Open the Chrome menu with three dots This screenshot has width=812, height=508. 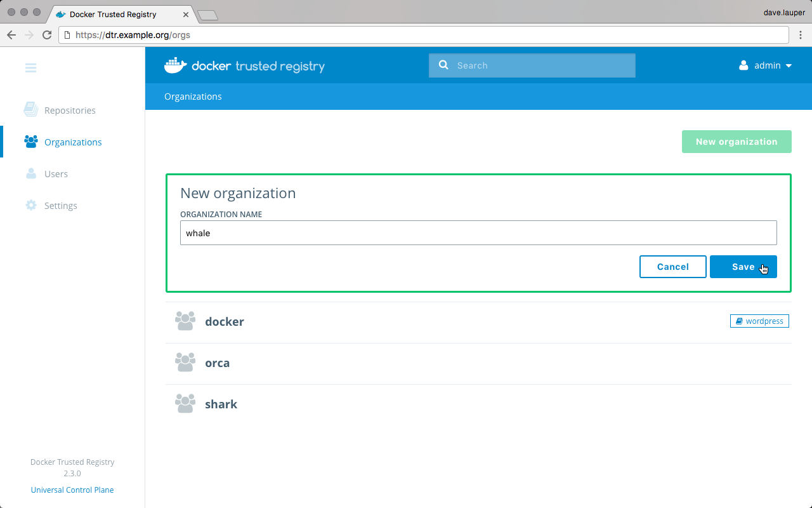point(801,35)
